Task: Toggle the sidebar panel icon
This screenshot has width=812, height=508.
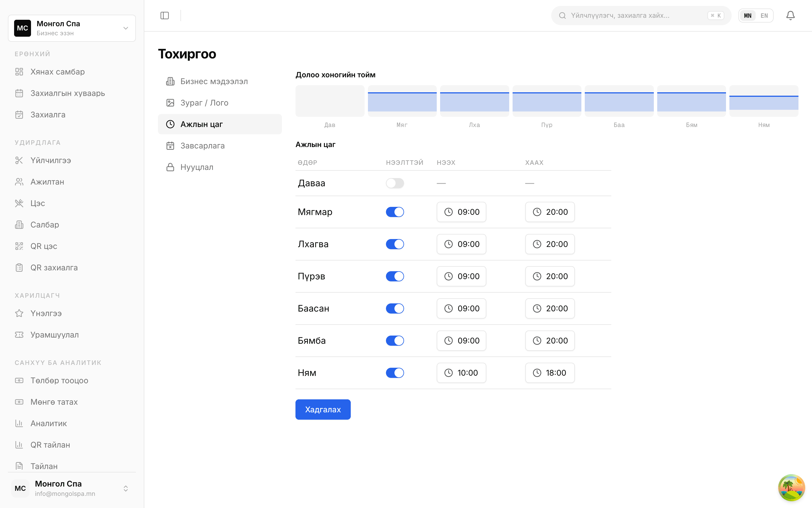Action: click(x=164, y=16)
